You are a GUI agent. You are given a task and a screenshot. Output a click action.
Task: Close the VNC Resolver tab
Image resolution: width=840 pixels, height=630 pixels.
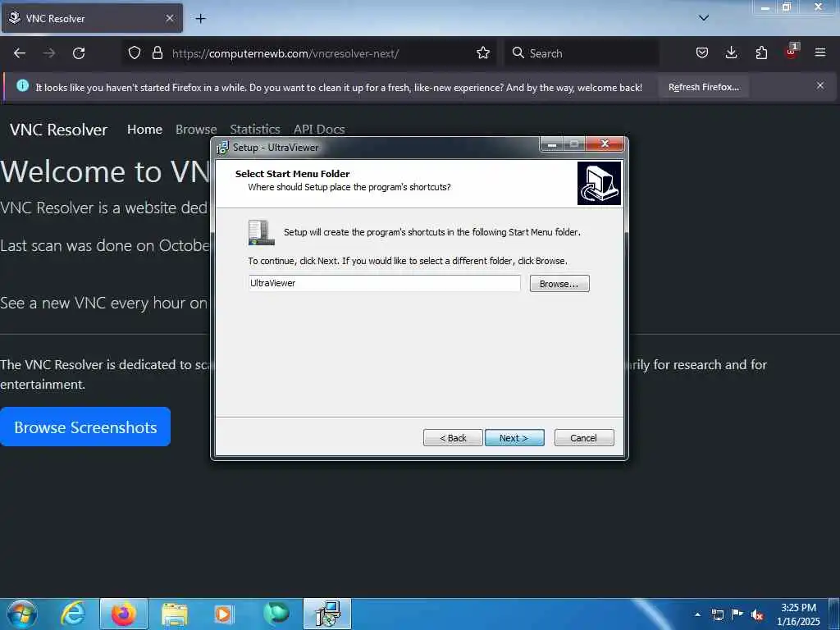coord(170,18)
